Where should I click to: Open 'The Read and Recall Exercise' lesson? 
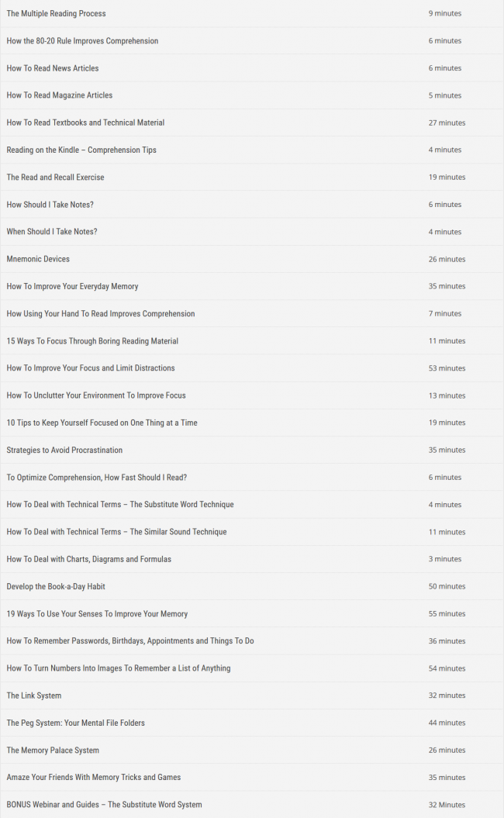coord(55,178)
